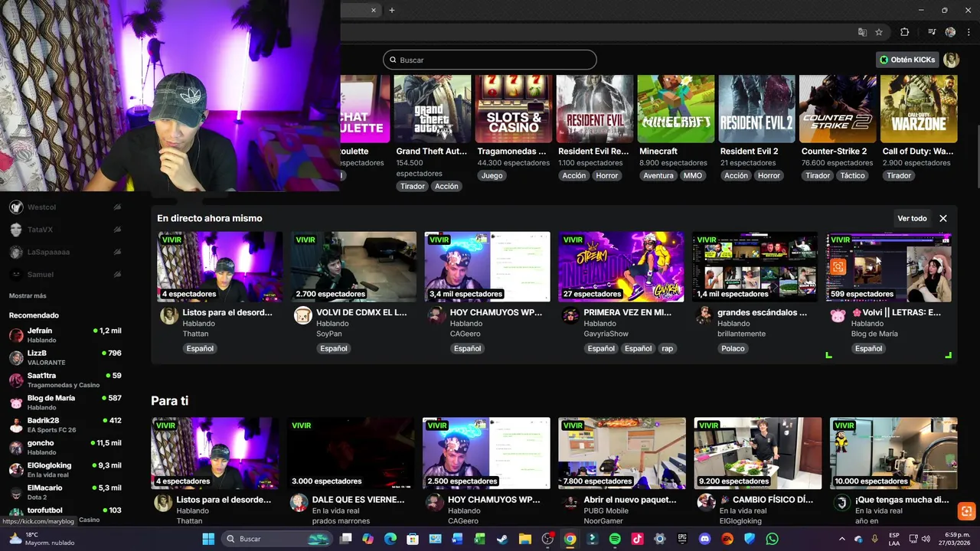Toggle the offline icon next to LaSapaaaaa
The image size is (980, 551).
117,252
